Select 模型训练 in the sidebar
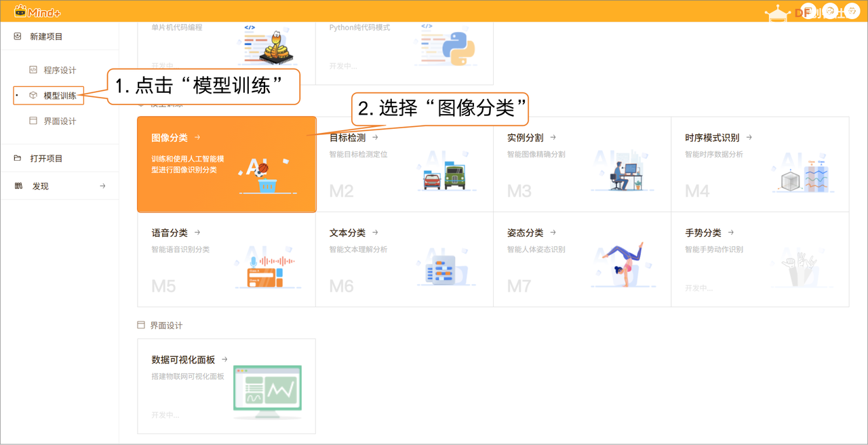The width and height of the screenshot is (868, 445). [x=60, y=96]
